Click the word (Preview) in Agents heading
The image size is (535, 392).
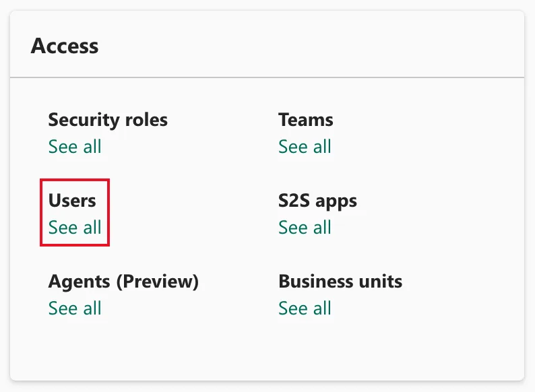(158, 282)
